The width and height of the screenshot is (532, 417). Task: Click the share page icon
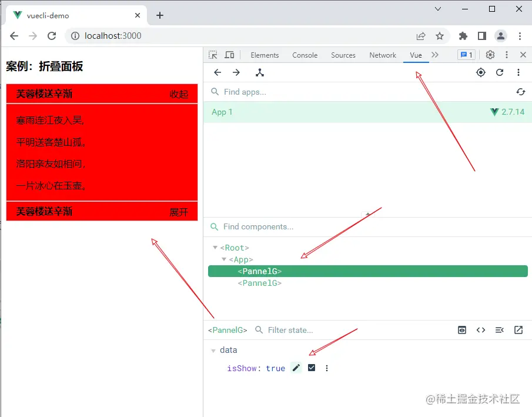421,36
